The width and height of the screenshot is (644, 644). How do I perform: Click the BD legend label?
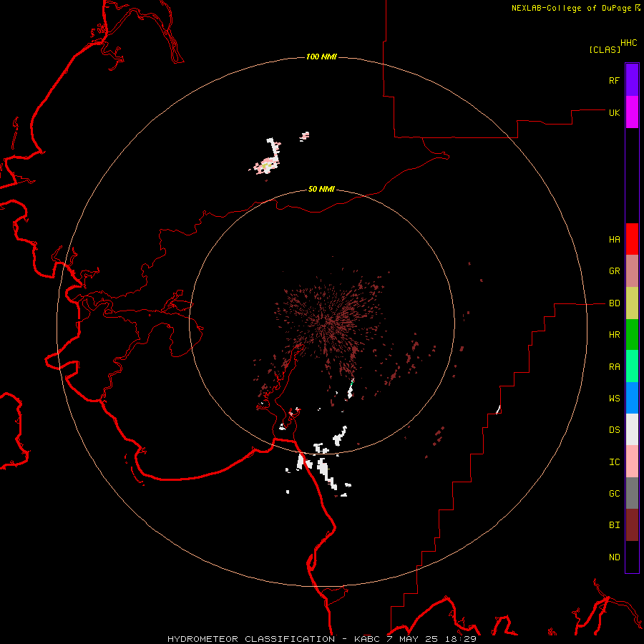(614, 303)
